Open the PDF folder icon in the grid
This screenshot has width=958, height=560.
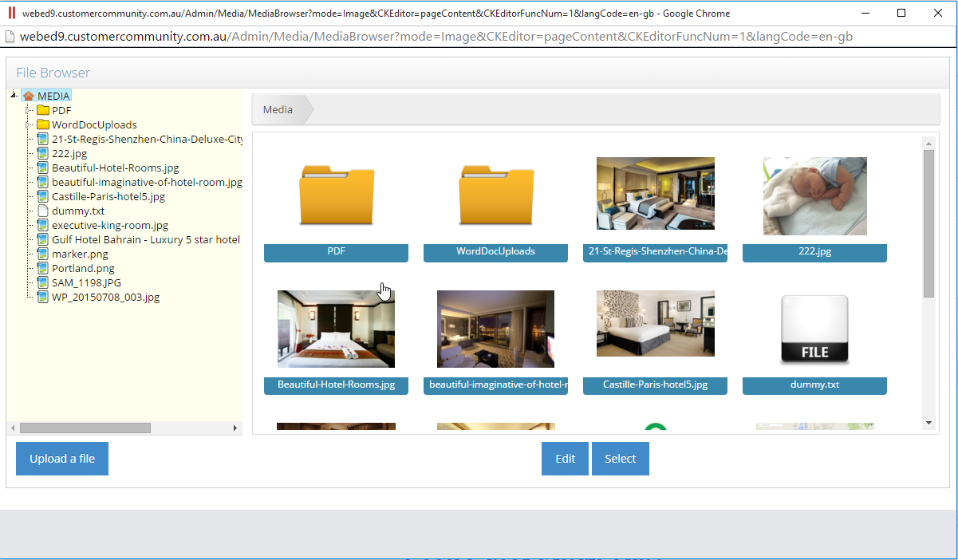(336, 193)
